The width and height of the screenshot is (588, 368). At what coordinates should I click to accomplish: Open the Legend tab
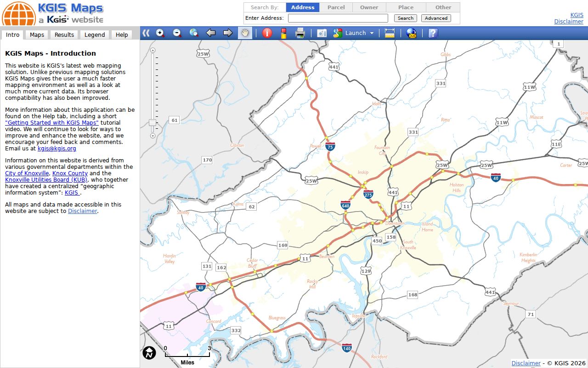pyautogui.click(x=95, y=35)
